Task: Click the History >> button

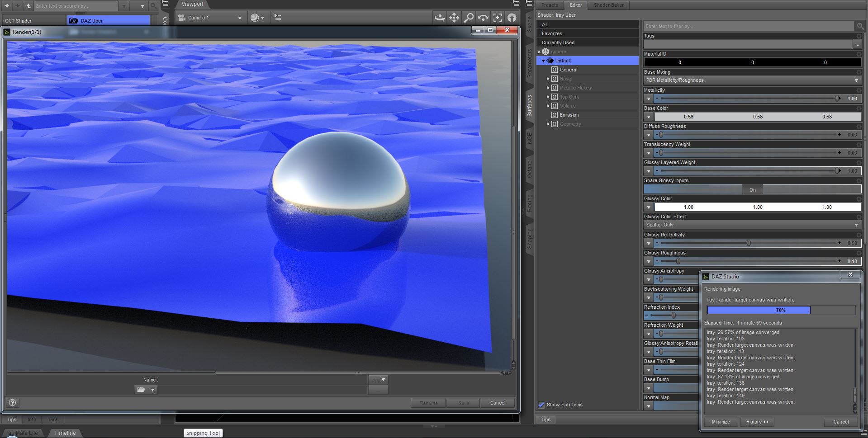Action: [757, 422]
